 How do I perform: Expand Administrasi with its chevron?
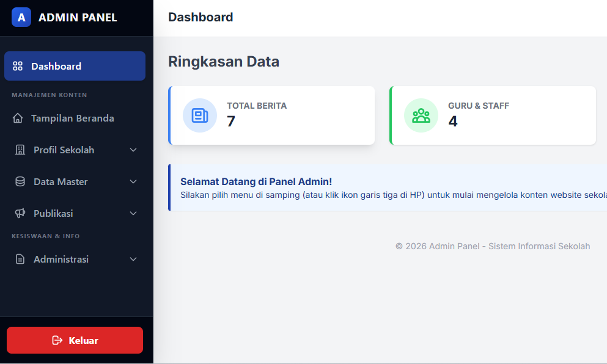pyautogui.click(x=133, y=259)
